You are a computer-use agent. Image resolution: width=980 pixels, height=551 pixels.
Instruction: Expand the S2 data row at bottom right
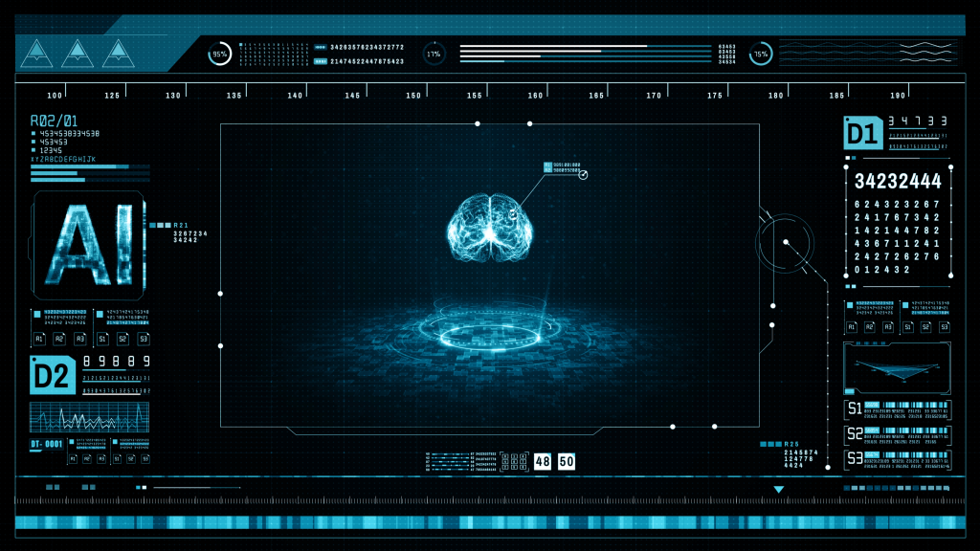click(x=899, y=435)
